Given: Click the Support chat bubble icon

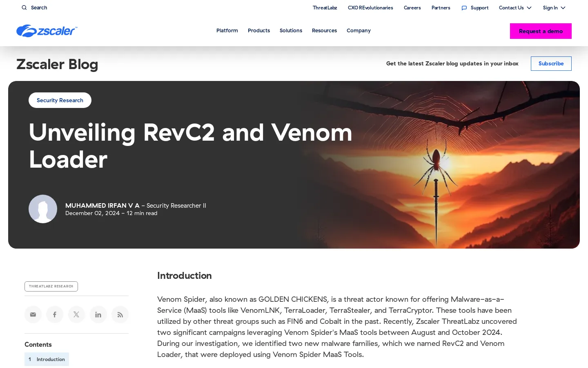Looking at the screenshot, I should 464,8.
